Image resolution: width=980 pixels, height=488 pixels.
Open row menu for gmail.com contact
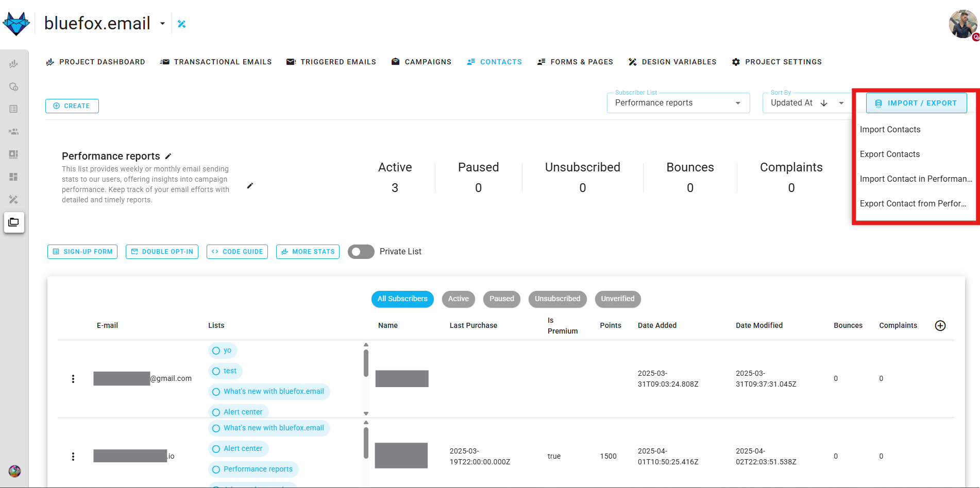[x=73, y=379]
